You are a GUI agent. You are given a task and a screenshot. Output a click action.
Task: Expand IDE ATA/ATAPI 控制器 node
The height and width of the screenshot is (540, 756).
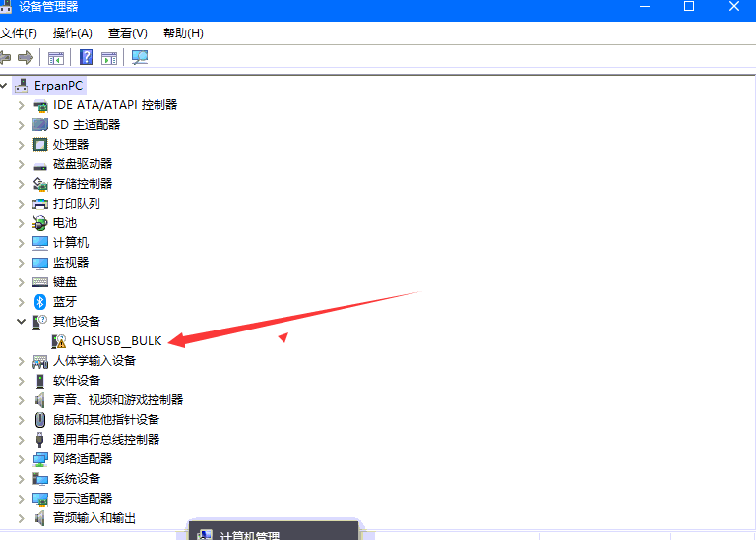point(22,105)
